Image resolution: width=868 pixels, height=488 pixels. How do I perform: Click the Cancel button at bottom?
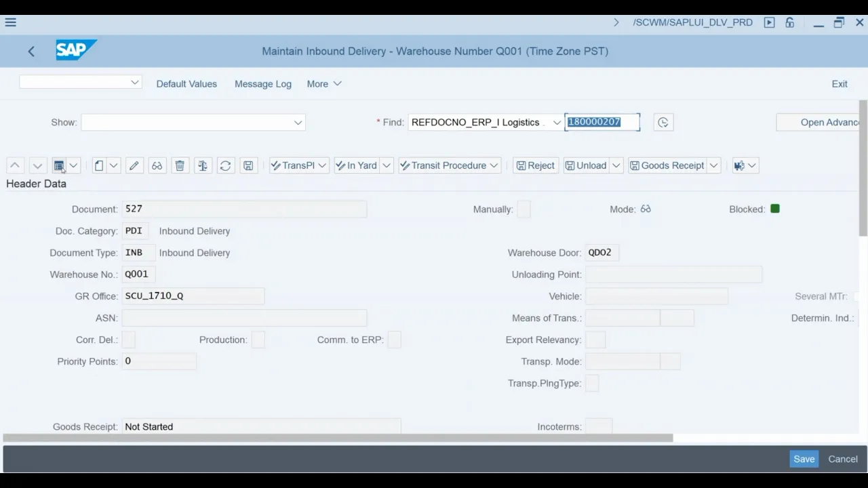tap(843, 459)
